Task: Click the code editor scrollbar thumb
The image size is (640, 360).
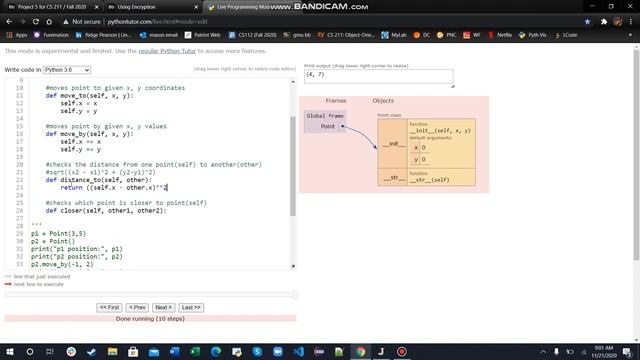Action: click(293, 166)
